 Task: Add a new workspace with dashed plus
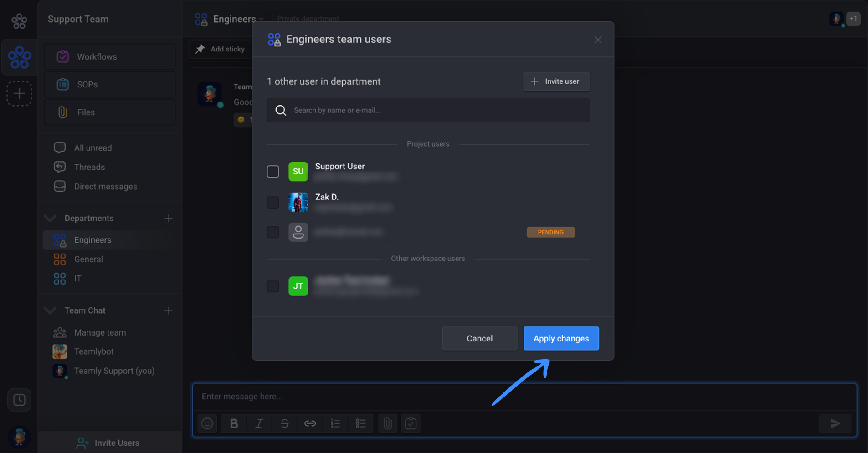tap(19, 94)
